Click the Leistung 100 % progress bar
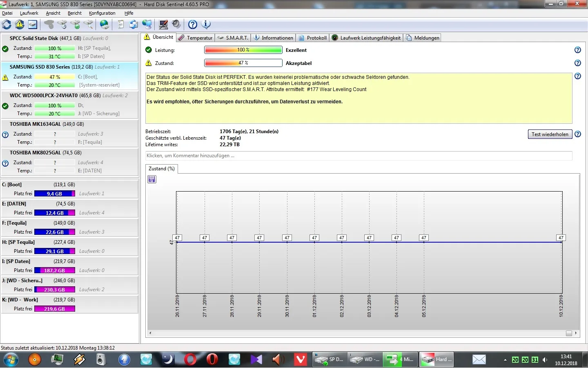588x368 pixels. (243, 50)
